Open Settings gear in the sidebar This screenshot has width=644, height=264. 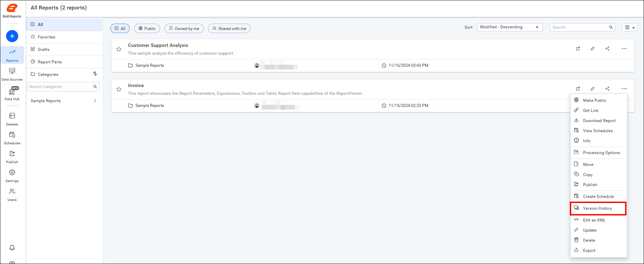(x=12, y=176)
